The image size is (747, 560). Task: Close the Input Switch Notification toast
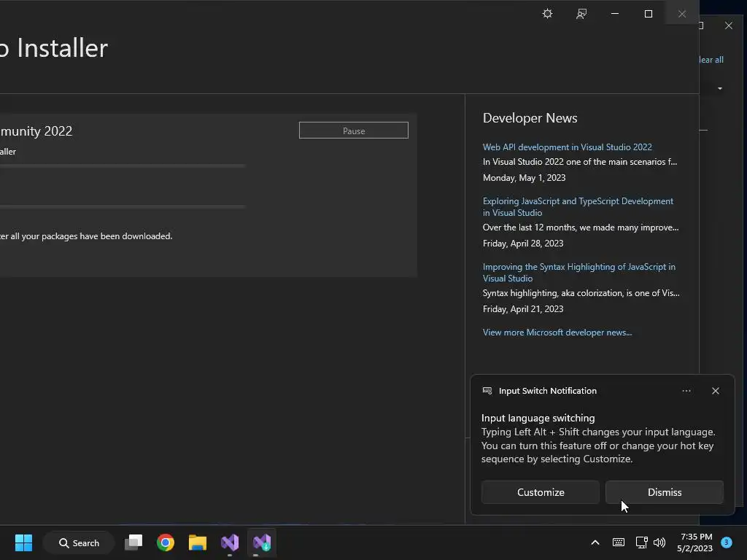[x=716, y=391]
